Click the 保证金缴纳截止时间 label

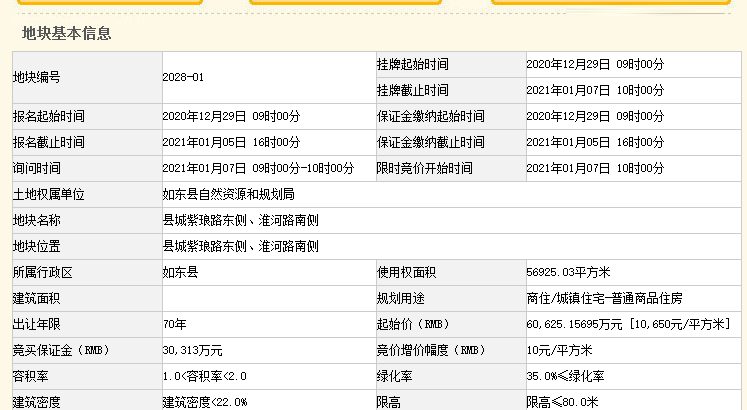tap(430, 143)
